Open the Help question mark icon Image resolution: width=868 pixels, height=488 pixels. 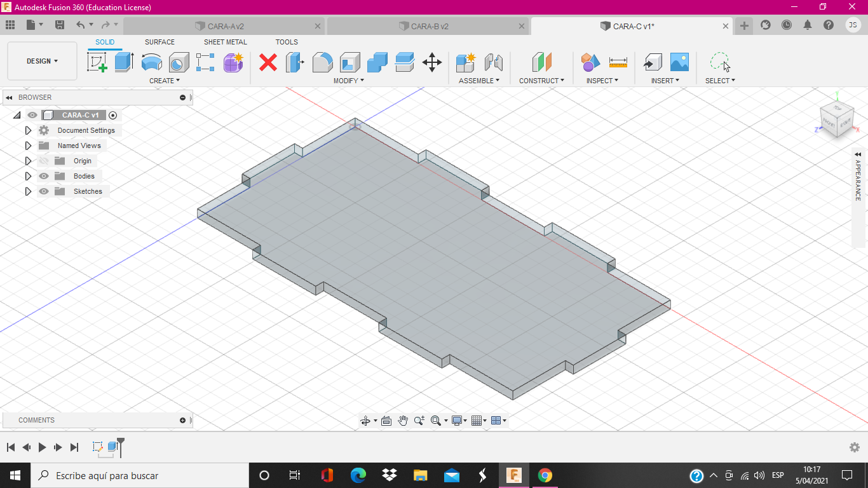829,25
